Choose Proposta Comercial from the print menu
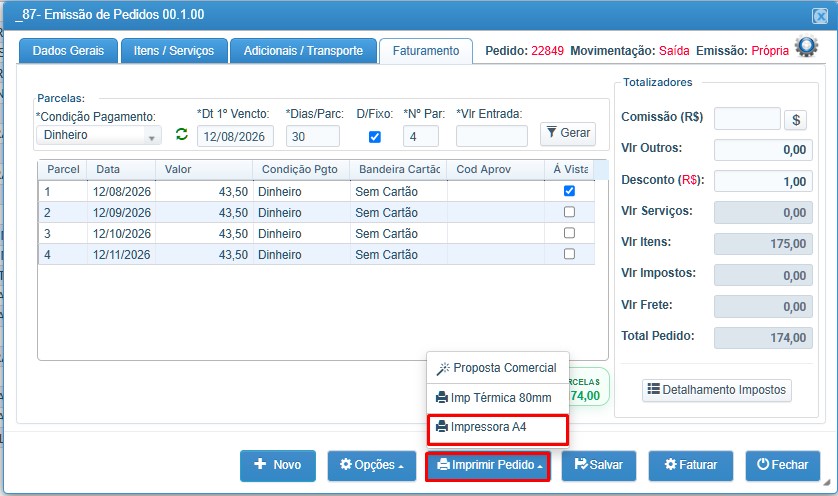 (498, 368)
